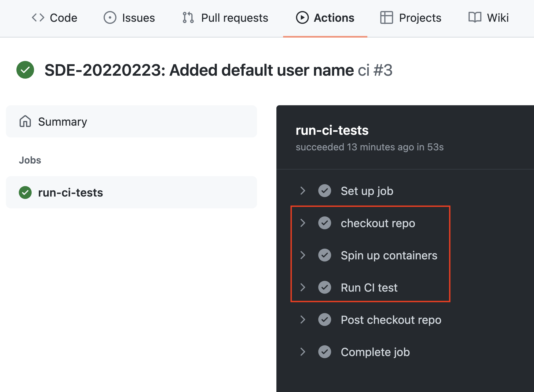The image size is (534, 392).
Task: Expand the Set up job step
Action: [303, 191]
